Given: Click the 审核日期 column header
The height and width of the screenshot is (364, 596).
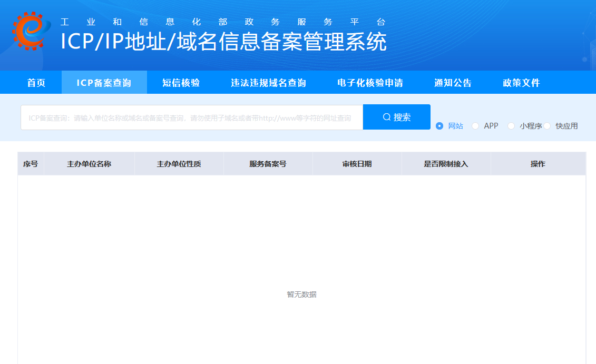Looking at the screenshot, I should pyautogui.click(x=357, y=164).
